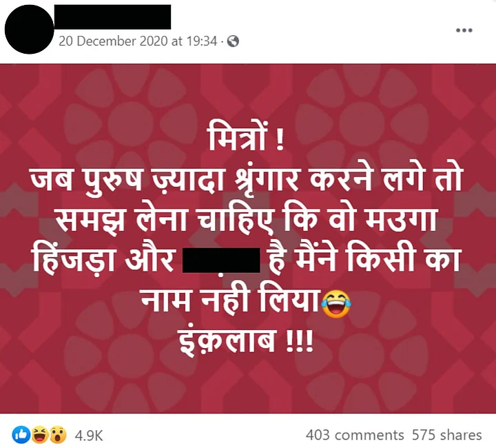Click the public globe audience icon

coord(233,41)
